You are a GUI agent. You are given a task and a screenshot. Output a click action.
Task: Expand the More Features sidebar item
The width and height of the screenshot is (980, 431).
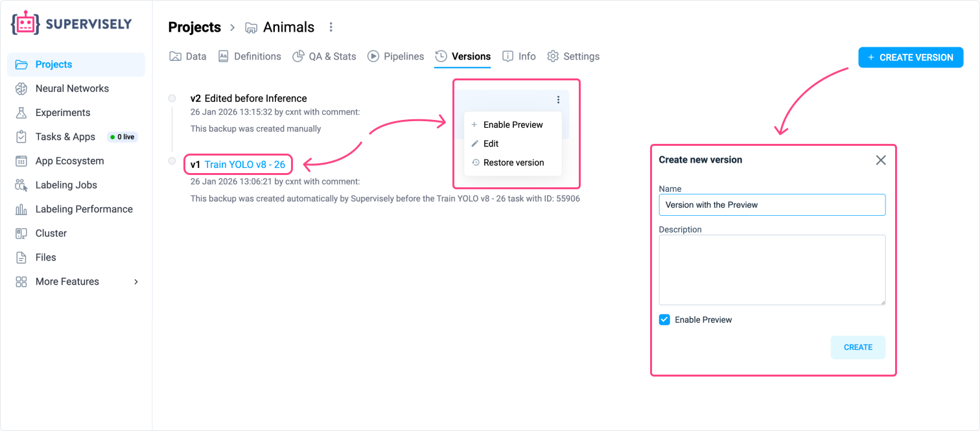tap(67, 281)
